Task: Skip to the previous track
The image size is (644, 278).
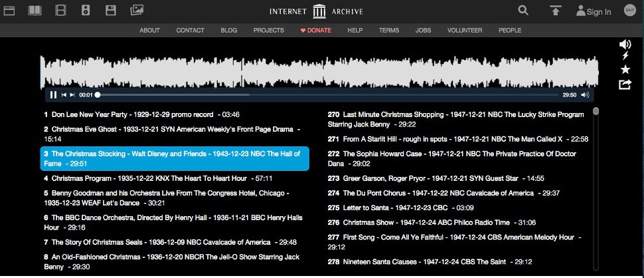Action: click(x=64, y=95)
